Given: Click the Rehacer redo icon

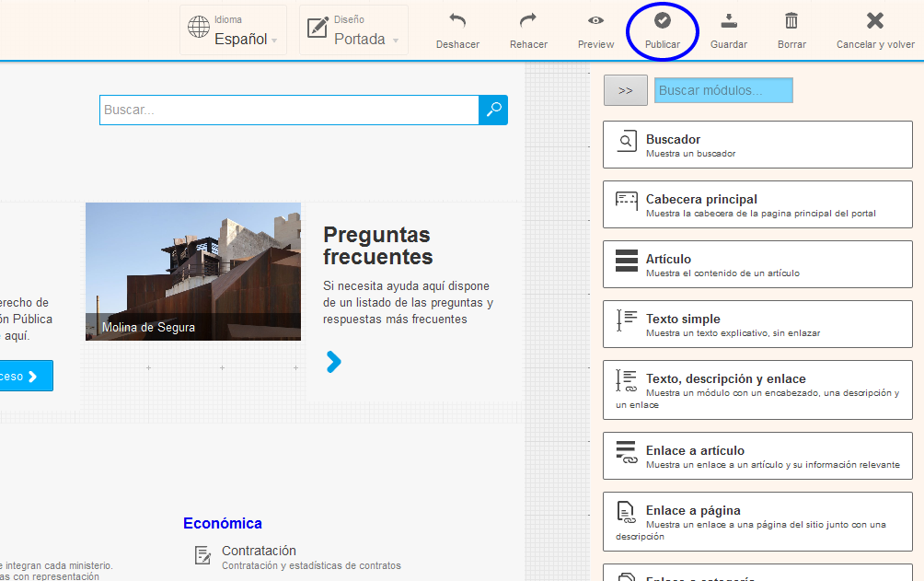Looking at the screenshot, I should (x=528, y=21).
